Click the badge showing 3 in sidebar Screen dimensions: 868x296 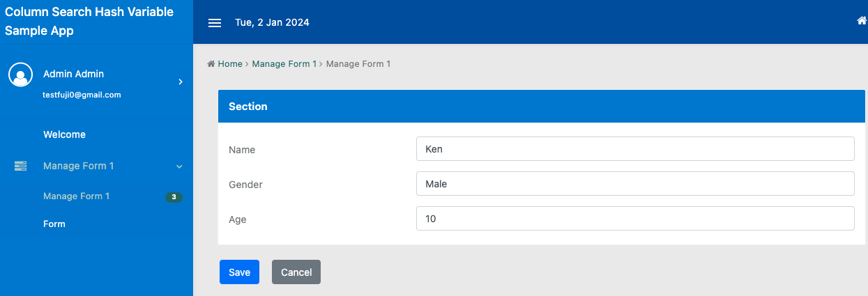[x=174, y=197]
